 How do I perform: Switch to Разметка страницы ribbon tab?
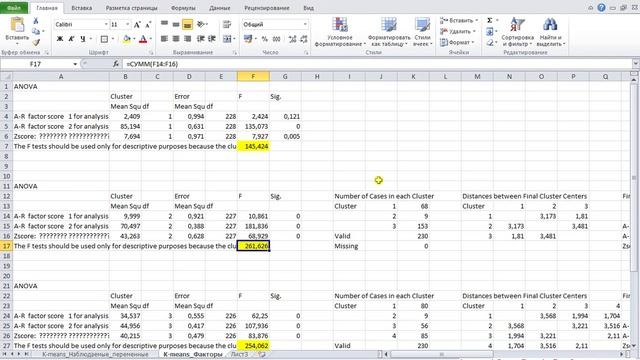click(x=131, y=8)
